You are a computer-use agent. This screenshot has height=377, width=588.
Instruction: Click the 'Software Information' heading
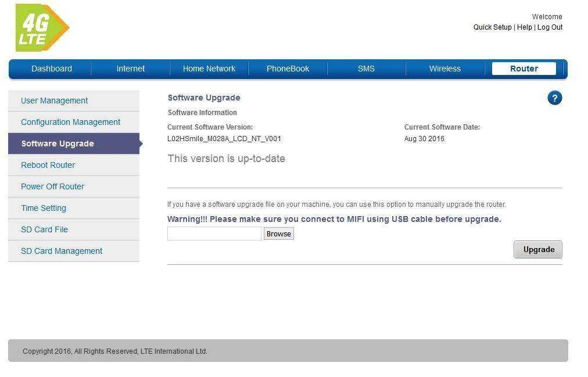[202, 113]
